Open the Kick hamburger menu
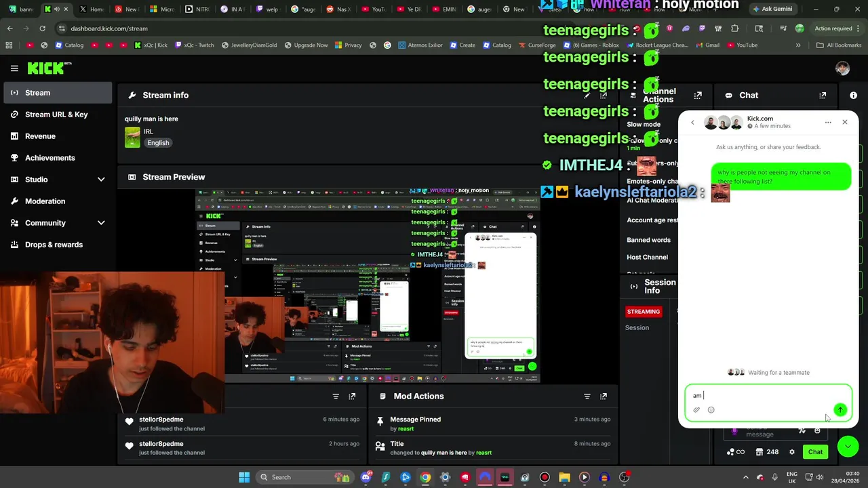Image resolution: width=868 pixels, height=488 pixels. coord(14,68)
